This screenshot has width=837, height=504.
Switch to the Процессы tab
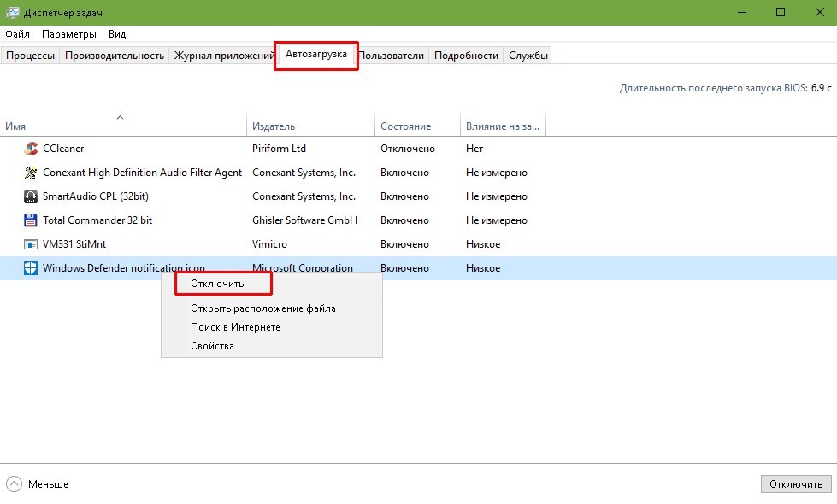[31, 56]
